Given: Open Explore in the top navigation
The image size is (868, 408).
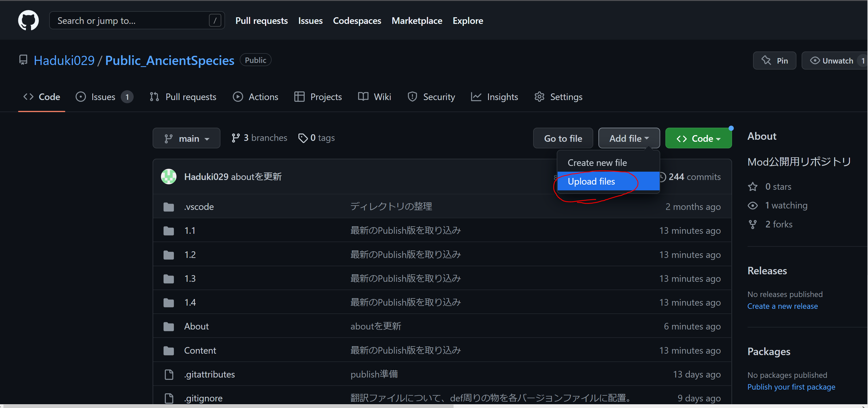Looking at the screenshot, I should 468,21.
